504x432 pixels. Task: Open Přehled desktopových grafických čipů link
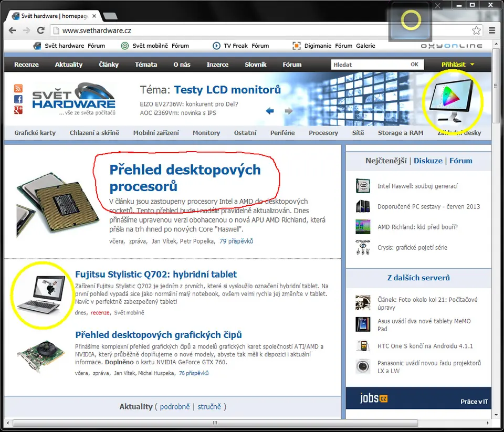159,334
